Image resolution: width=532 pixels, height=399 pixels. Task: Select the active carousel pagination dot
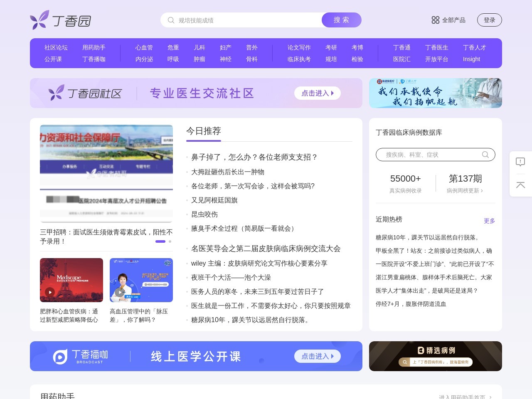coord(160,241)
